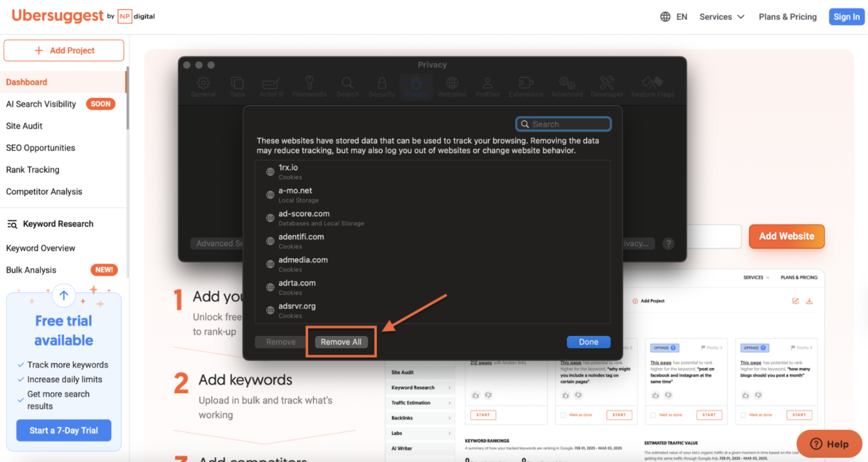Click the edit icon in dashboard preview
The height and width of the screenshot is (462, 868).
coord(796,301)
